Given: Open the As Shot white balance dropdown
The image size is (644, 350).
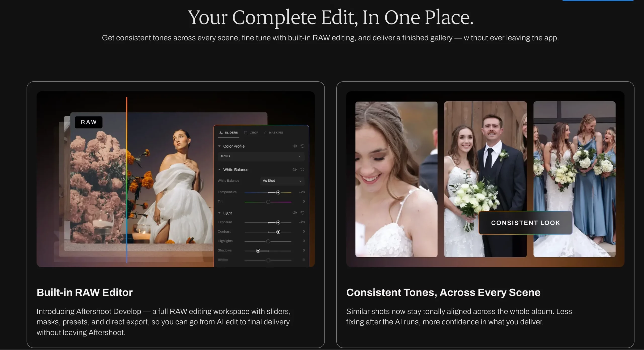Looking at the screenshot, I should coord(282,181).
